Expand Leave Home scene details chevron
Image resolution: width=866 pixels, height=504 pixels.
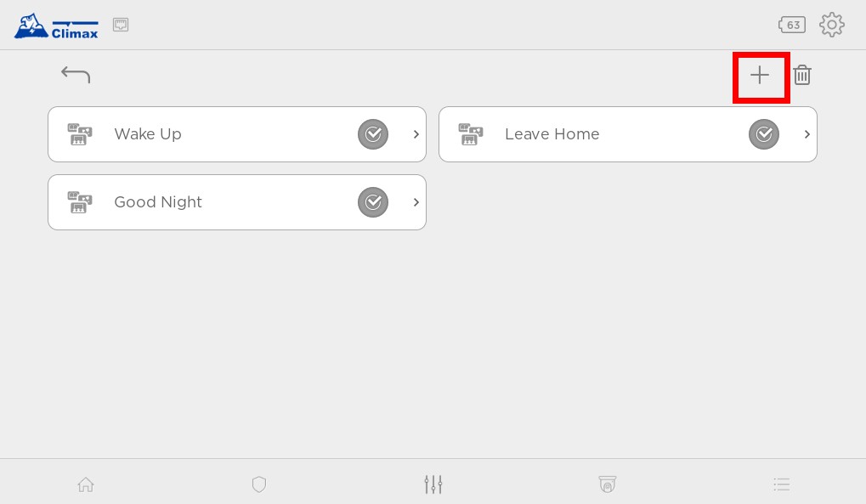(807, 134)
